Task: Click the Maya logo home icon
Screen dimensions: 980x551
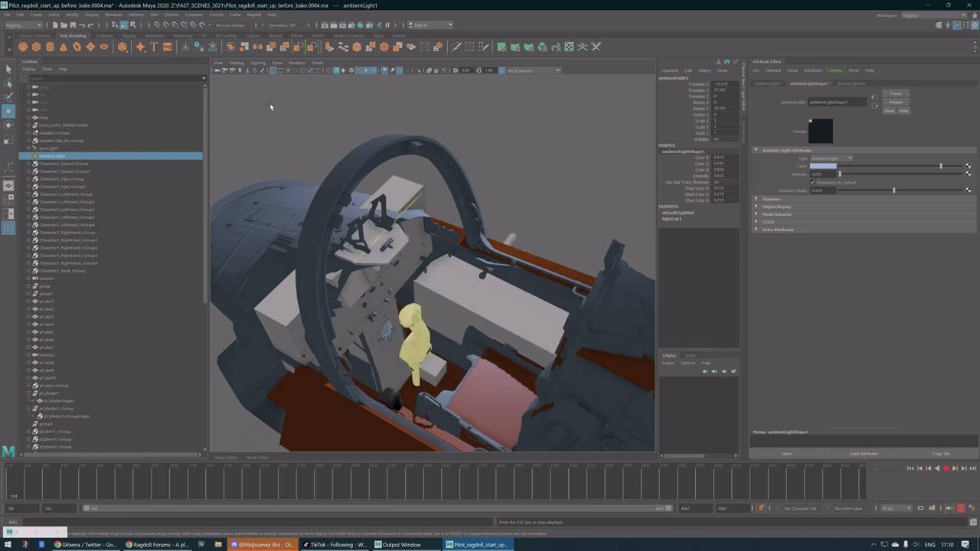Action: (x=8, y=451)
